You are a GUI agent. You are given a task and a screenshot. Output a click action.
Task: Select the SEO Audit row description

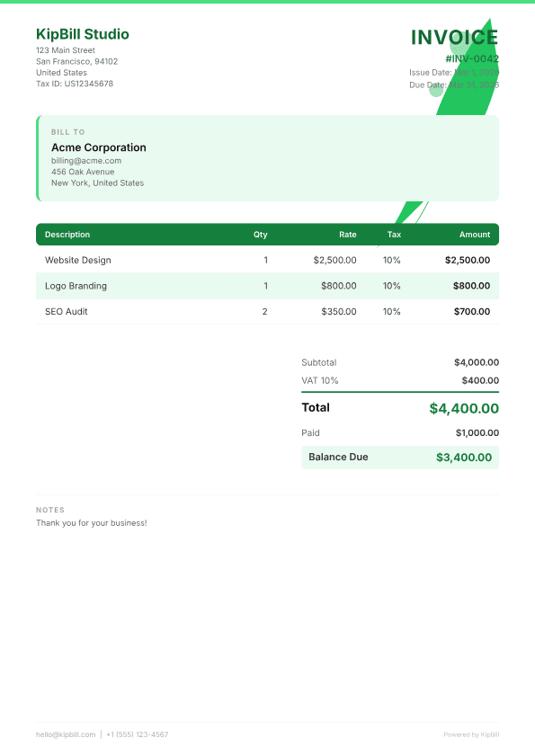[x=67, y=311]
